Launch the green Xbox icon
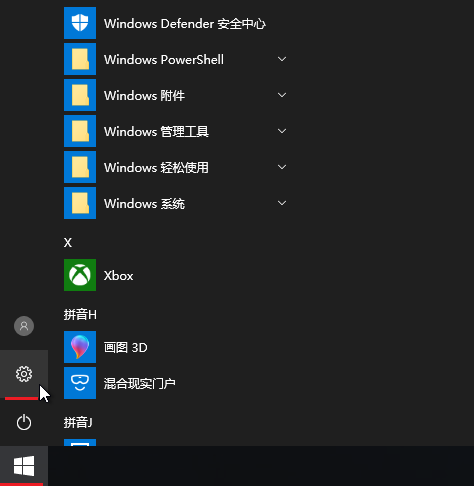 click(x=80, y=275)
